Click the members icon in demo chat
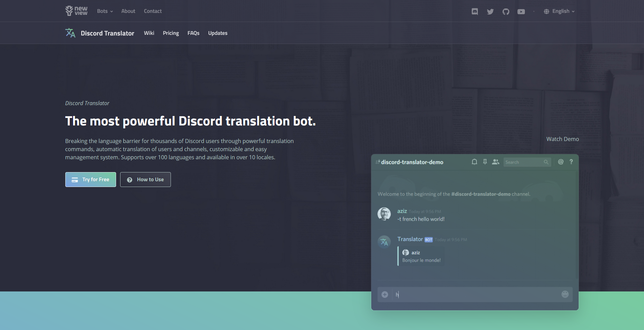The width and height of the screenshot is (644, 330). tap(495, 162)
